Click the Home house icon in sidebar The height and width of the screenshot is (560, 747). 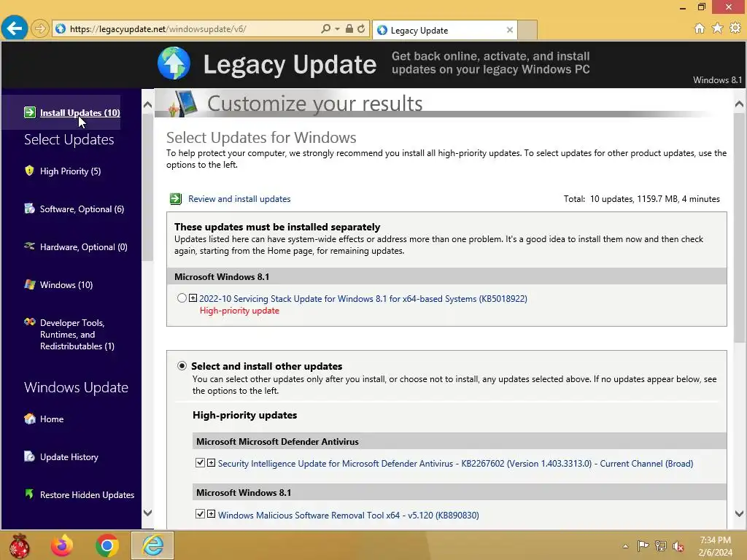point(29,419)
